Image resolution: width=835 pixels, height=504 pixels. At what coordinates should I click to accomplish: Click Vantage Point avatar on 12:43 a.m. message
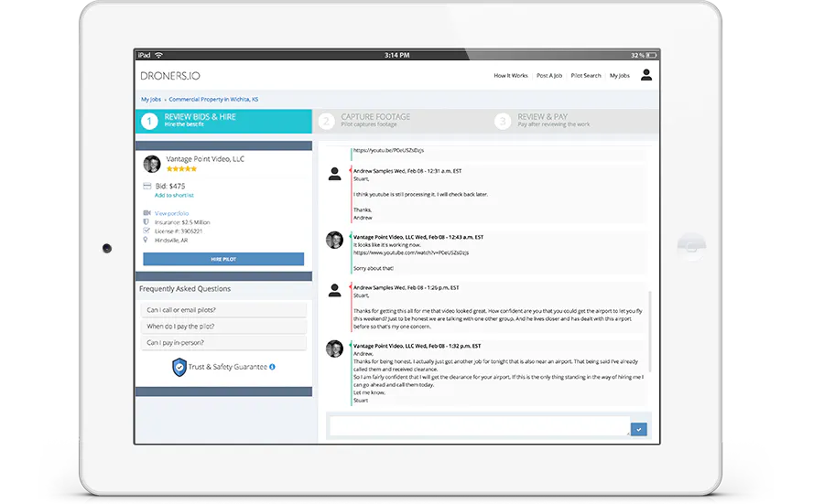pos(334,240)
